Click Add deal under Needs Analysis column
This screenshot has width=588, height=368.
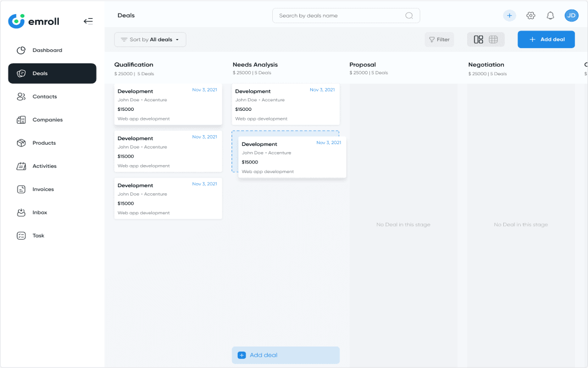coord(285,355)
